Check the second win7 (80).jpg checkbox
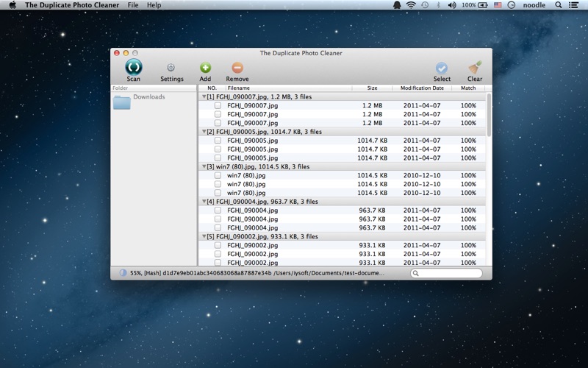Screen dimensions: 588x368 pos(218,184)
